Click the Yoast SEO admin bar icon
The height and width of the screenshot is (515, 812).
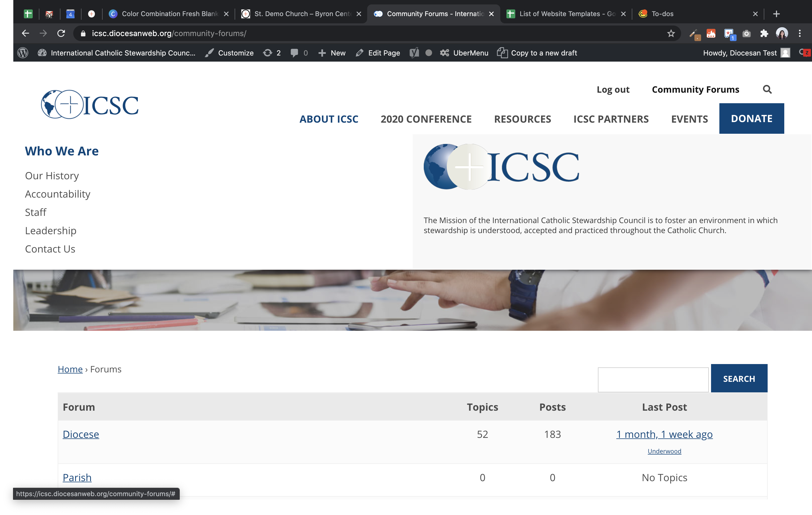pos(414,53)
